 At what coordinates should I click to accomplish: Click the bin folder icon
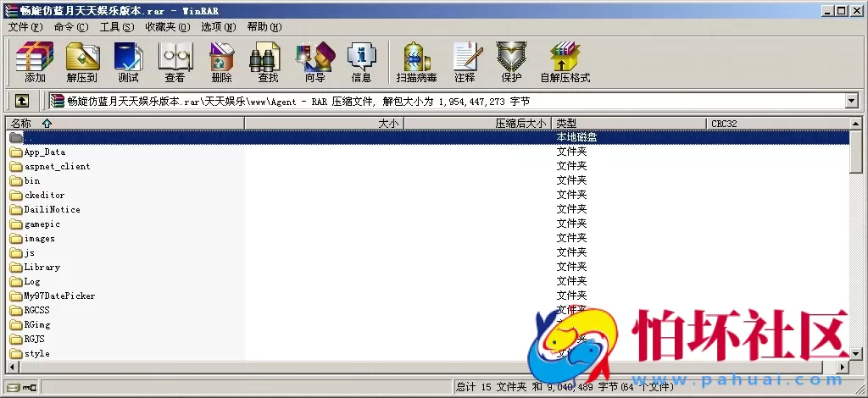(x=16, y=180)
